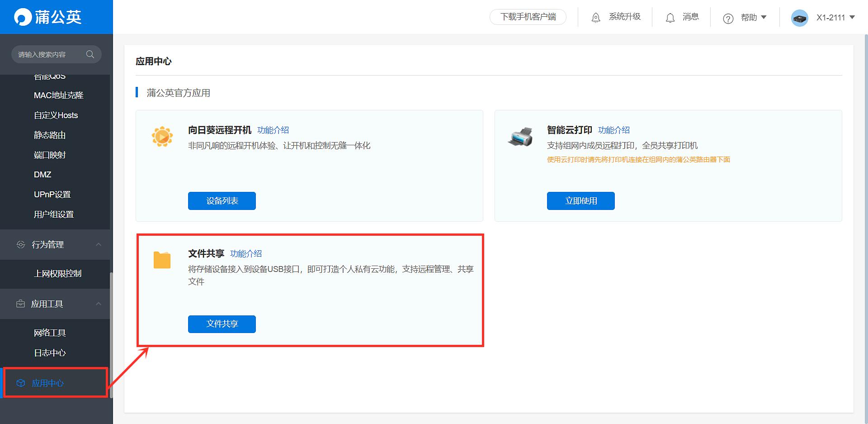Click the 系统升级 label
Viewport: 868px width, 424px height.
pyautogui.click(x=625, y=17)
